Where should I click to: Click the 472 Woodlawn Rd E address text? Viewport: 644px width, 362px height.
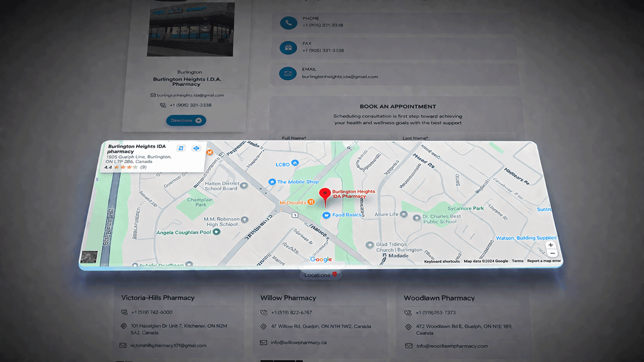[464, 329]
